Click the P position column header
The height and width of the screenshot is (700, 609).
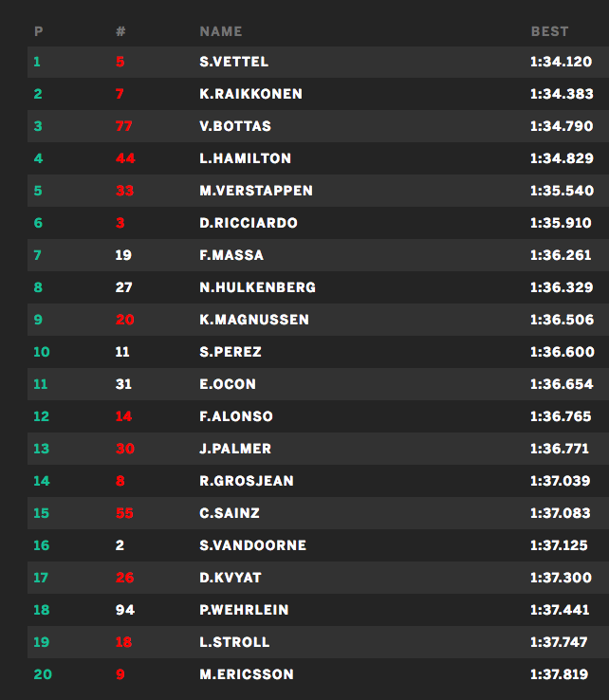[38, 31]
